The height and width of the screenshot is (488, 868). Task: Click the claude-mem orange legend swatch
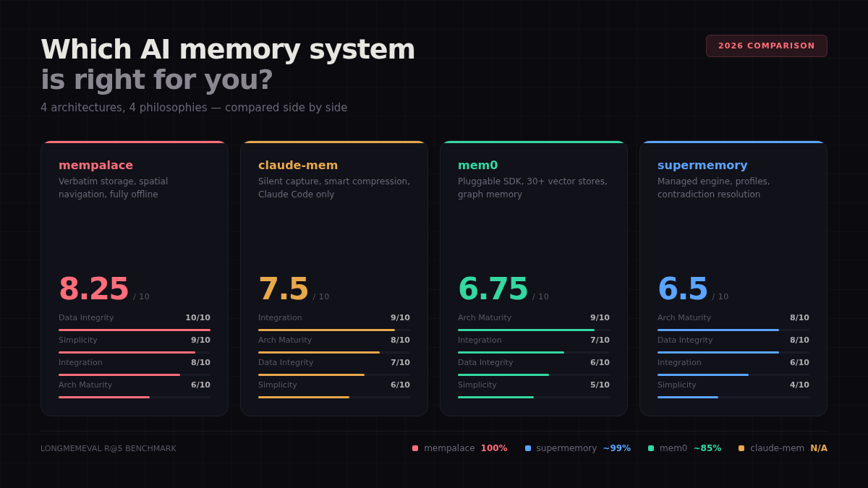[x=741, y=448]
